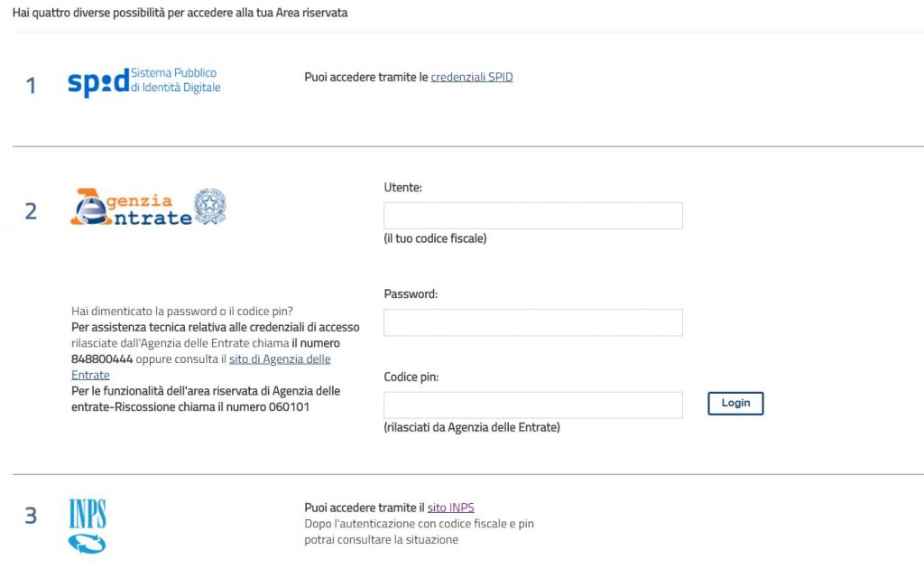
Task: Click the number 3 option marker
Action: click(x=31, y=516)
